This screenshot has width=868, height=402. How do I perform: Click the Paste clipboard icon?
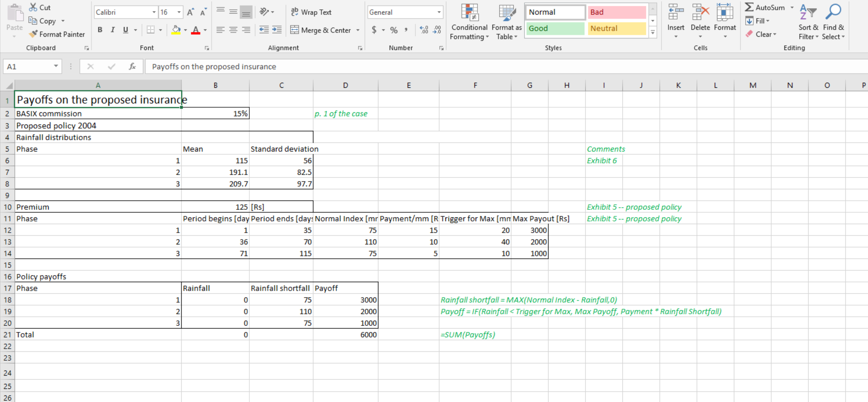[15, 13]
